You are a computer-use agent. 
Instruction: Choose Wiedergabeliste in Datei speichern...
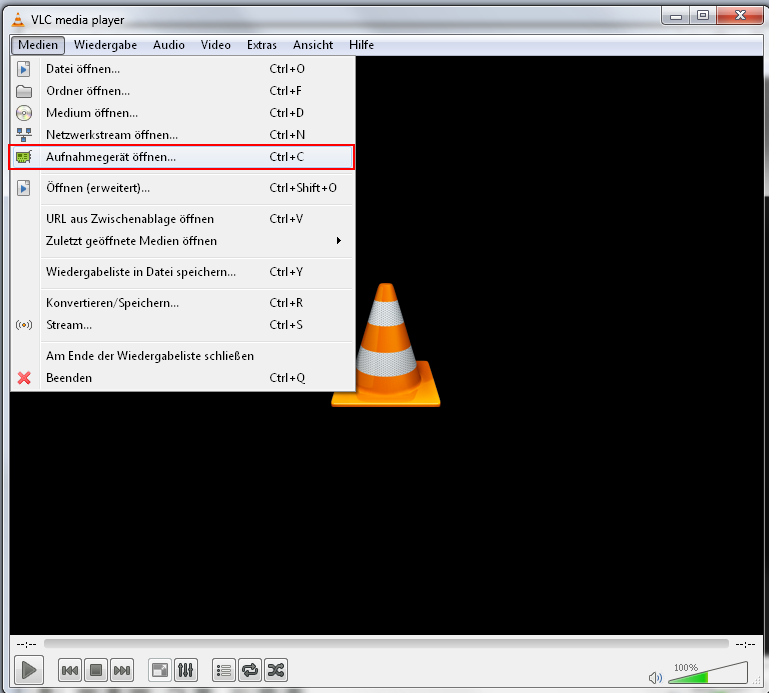pyautogui.click(x=182, y=272)
